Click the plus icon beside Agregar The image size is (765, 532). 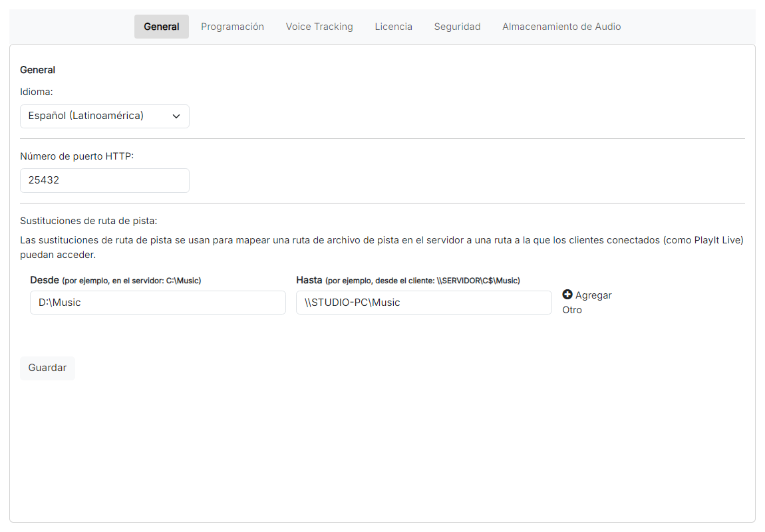pos(567,295)
